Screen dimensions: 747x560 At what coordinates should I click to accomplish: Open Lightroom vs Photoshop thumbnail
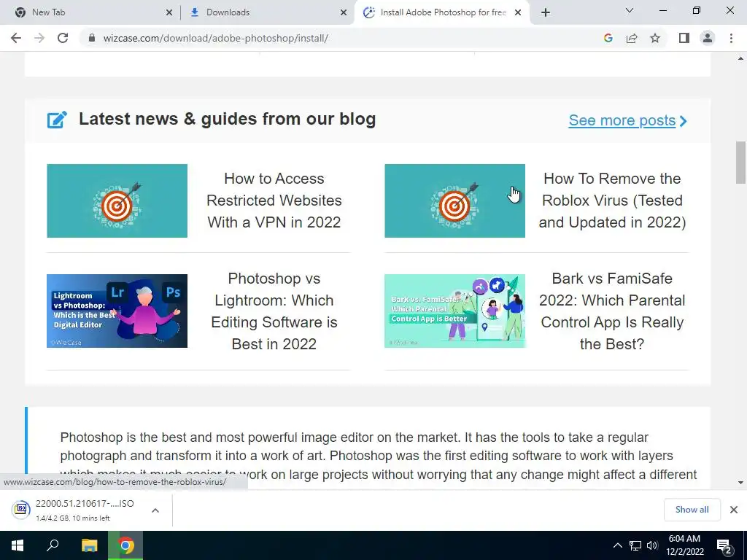tap(117, 311)
